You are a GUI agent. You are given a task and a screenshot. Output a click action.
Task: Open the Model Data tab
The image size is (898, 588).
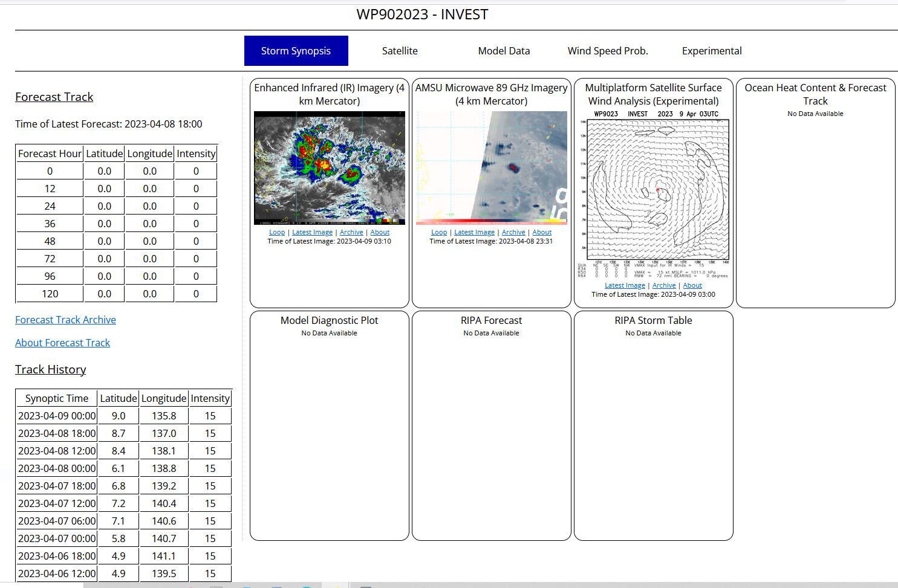(x=504, y=51)
